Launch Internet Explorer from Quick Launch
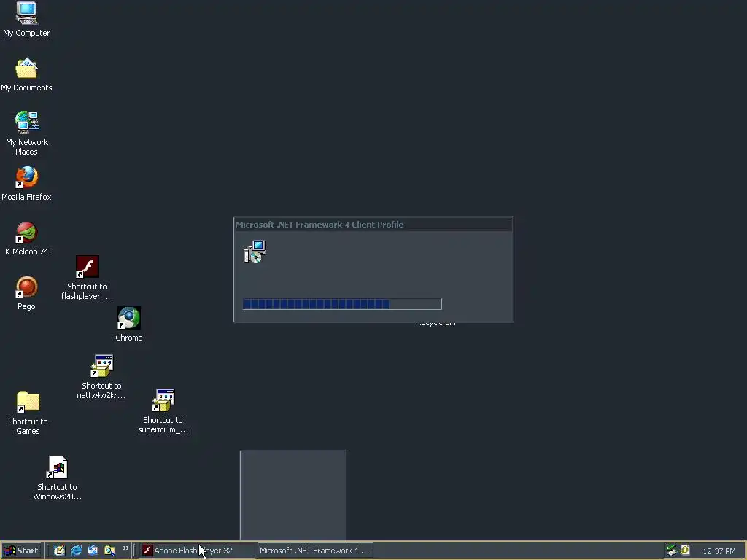 (x=76, y=551)
